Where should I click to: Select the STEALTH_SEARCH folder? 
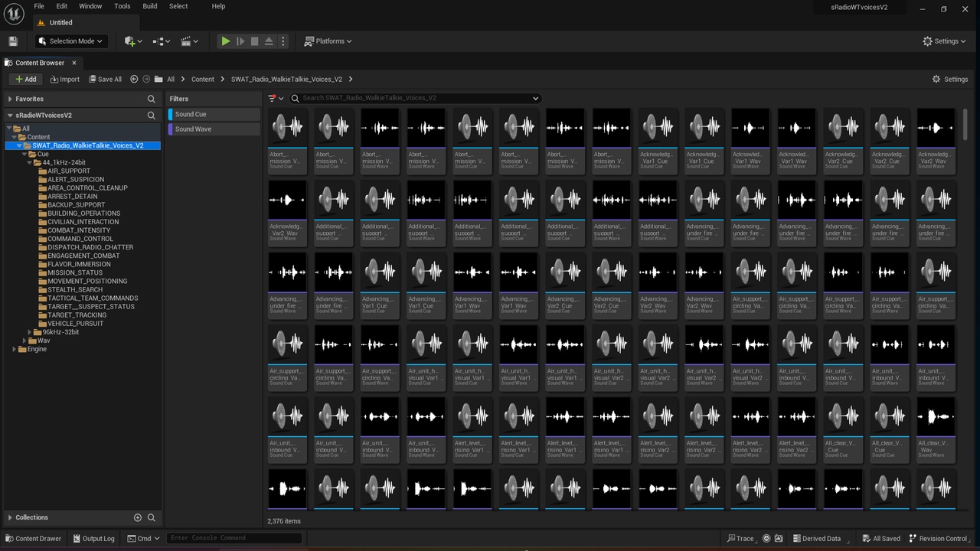tap(75, 289)
